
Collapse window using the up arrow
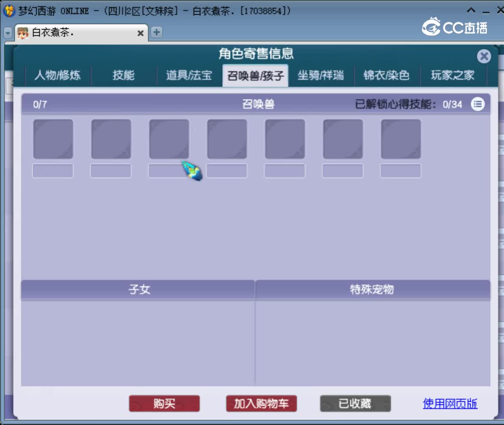coord(471,10)
